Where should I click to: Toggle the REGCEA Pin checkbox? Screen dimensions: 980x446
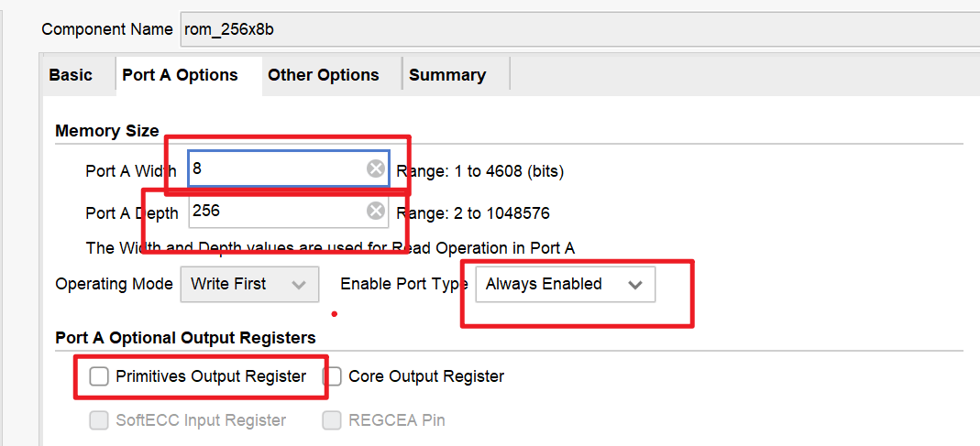pos(332,421)
